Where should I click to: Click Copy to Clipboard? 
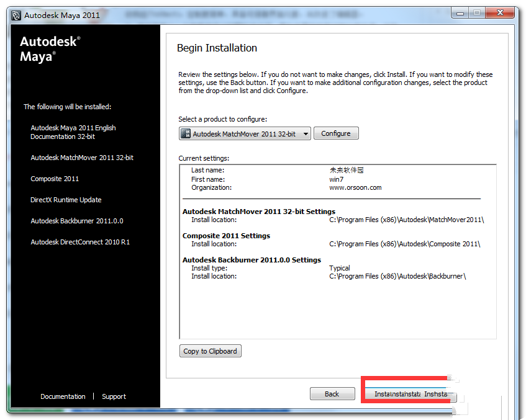pyautogui.click(x=210, y=351)
